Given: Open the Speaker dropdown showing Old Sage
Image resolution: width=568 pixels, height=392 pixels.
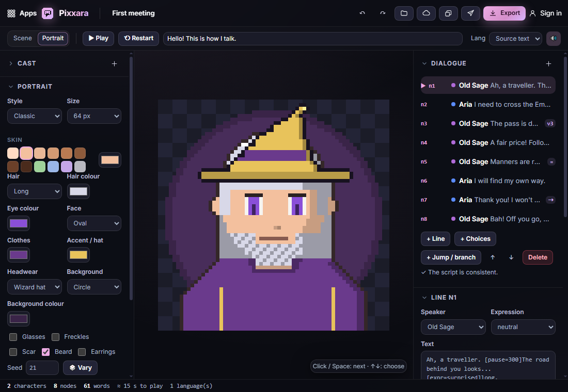Looking at the screenshot, I should pos(453,327).
